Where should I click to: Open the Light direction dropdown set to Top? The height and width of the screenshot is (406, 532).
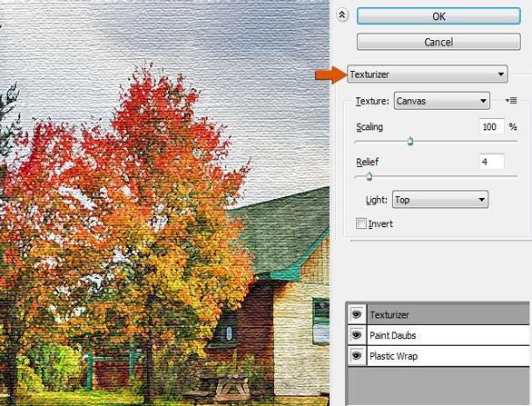[440, 200]
